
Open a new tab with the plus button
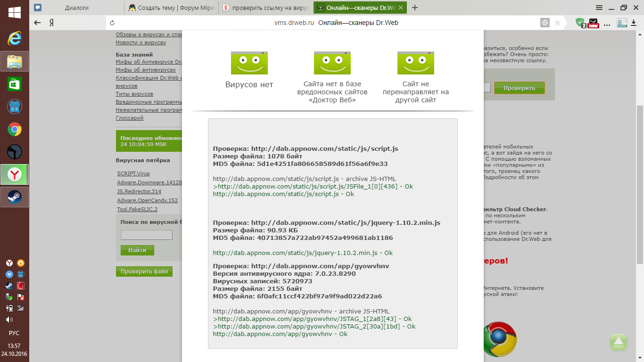point(415,8)
